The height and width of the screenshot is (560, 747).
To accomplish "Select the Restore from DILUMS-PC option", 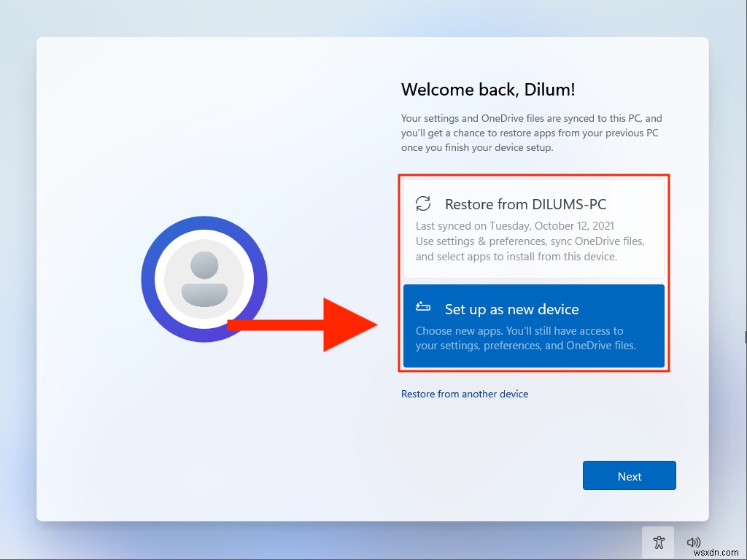I will coord(533,226).
